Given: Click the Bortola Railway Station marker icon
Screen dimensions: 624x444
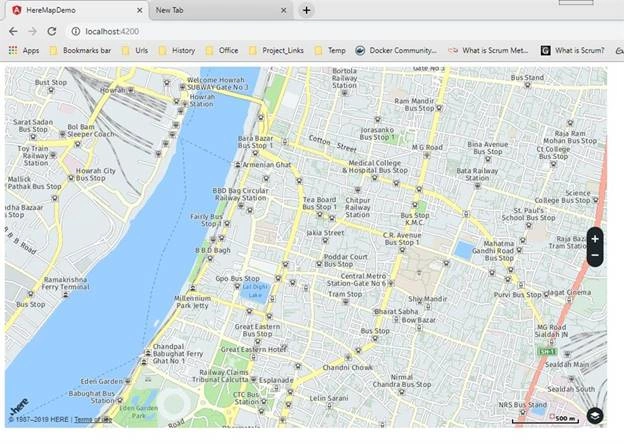Looking at the screenshot, I should click(345, 93).
